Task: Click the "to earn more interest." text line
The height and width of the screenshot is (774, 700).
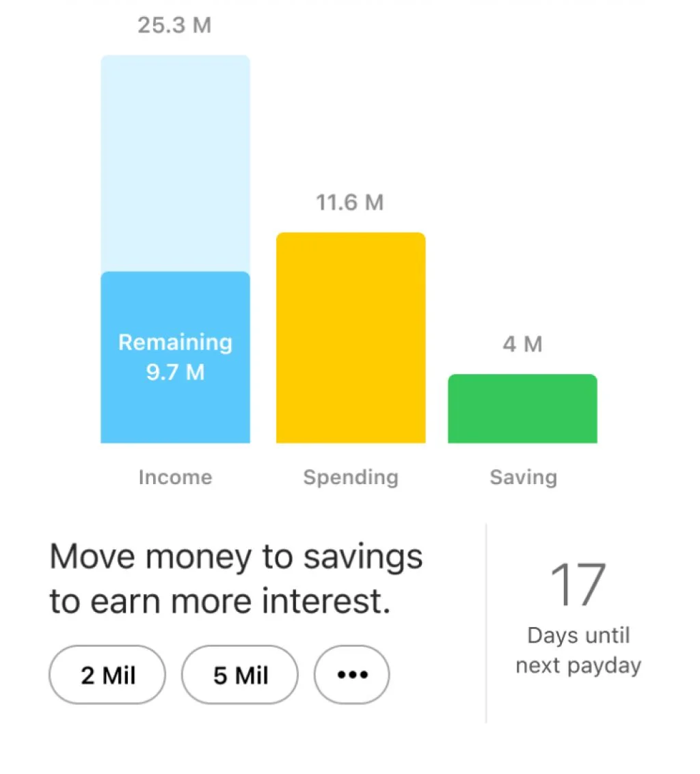Action: tap(219, 602)
